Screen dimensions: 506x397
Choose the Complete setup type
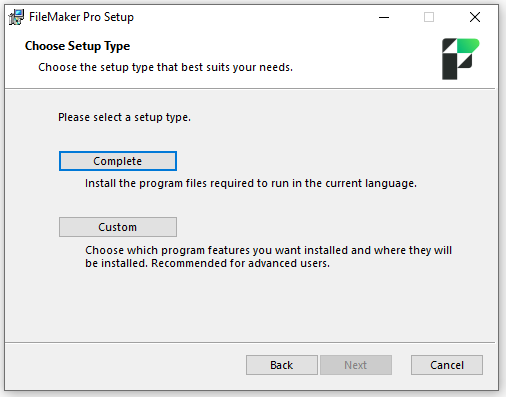tap(118, 161)
